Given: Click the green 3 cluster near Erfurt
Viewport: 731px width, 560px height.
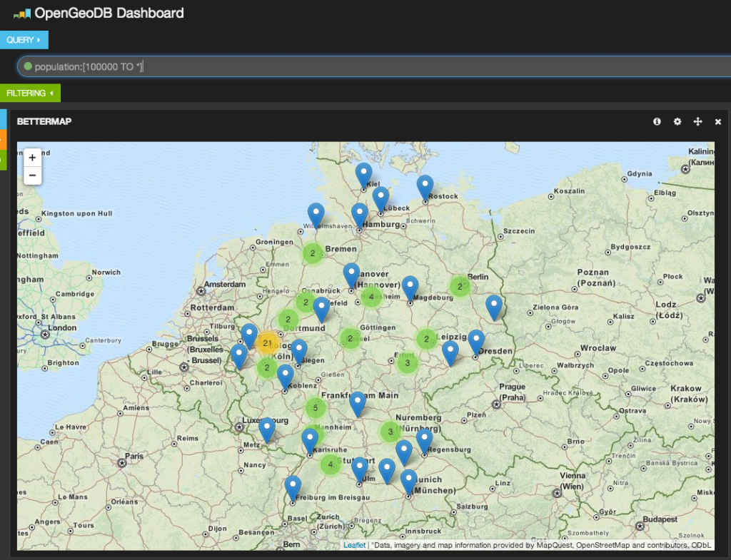Looking at the screenshot, I should point(408,362).
